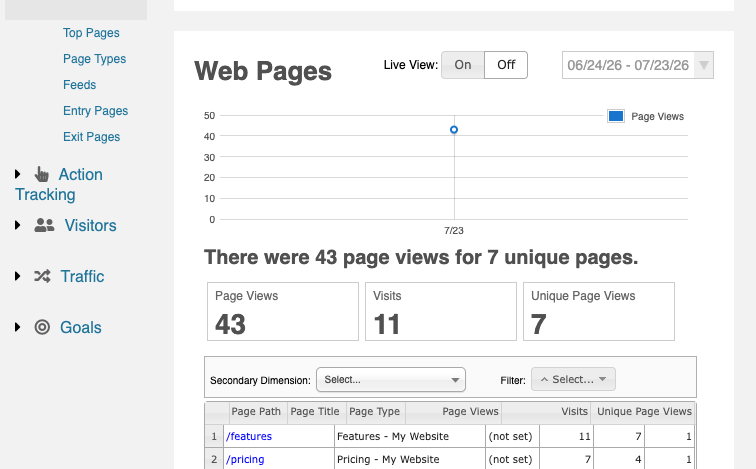Open the Goals menu section

tap(81, 327)
